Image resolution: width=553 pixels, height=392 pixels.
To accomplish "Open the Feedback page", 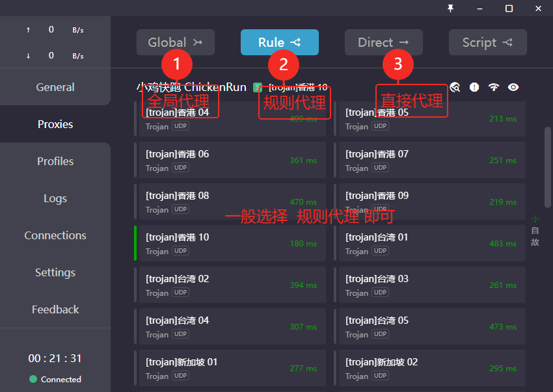I will coord(55,309).
